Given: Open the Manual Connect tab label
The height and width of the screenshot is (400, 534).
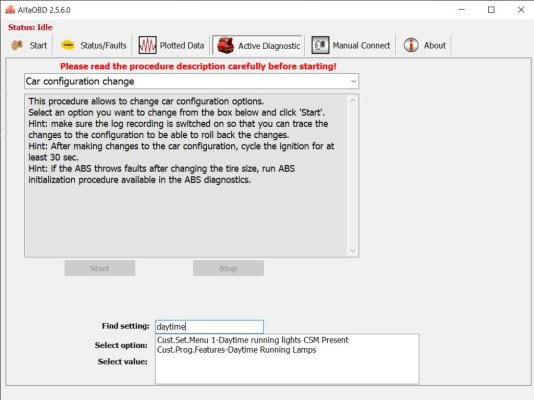Looking at the screenshot, I should click(361, 45).
